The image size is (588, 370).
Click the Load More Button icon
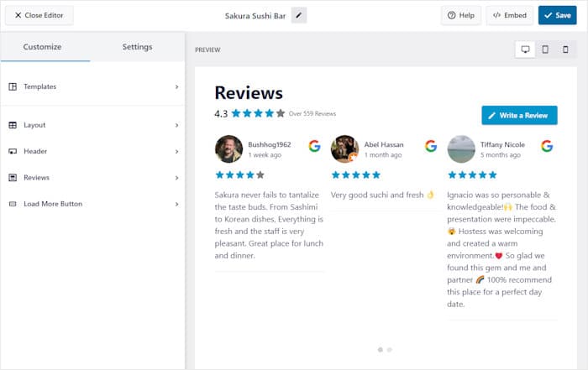(x=13, y=204)
